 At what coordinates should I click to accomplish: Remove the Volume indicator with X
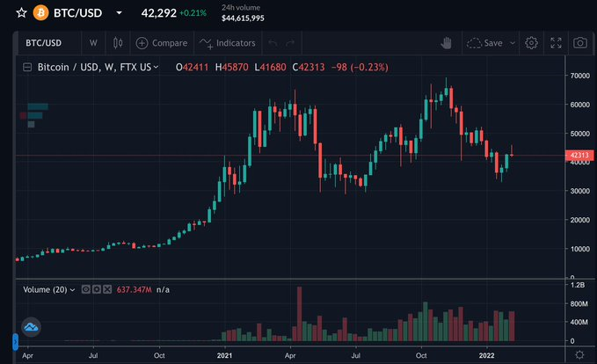[x=107, y=288]
